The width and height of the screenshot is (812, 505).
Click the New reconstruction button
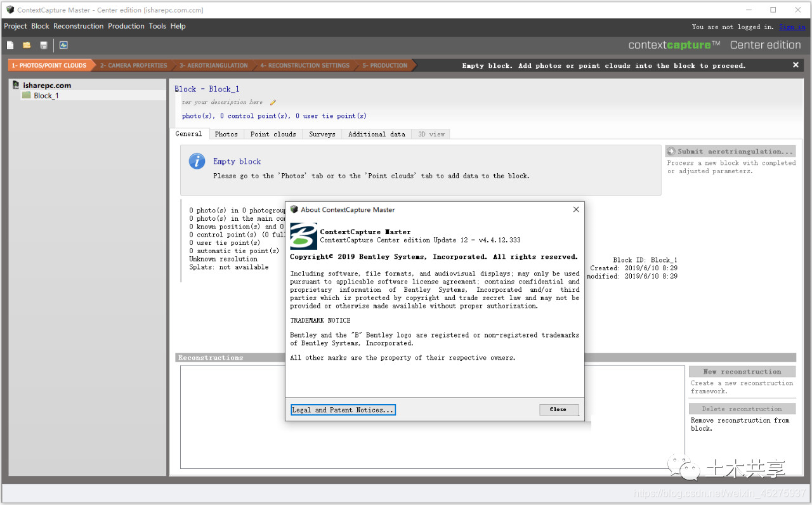tap(742, 372)
